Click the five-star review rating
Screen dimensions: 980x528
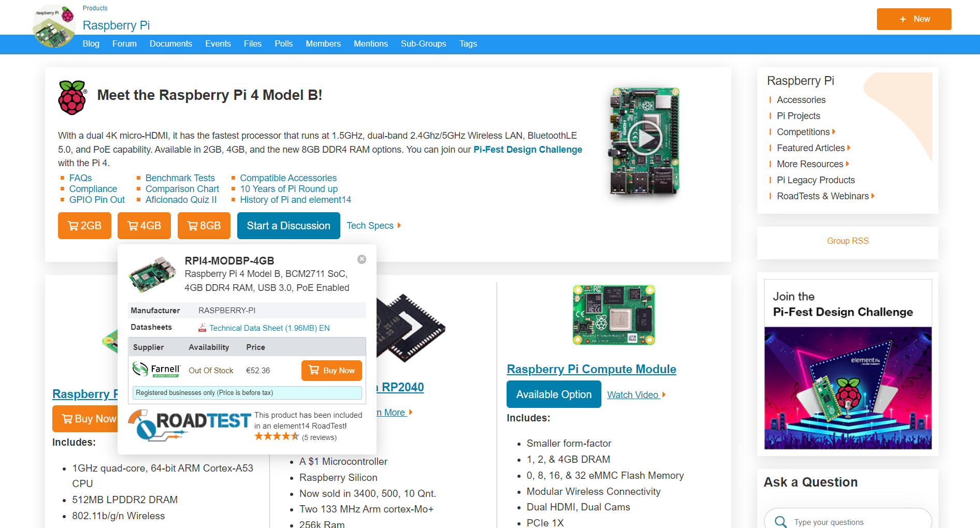277,437
